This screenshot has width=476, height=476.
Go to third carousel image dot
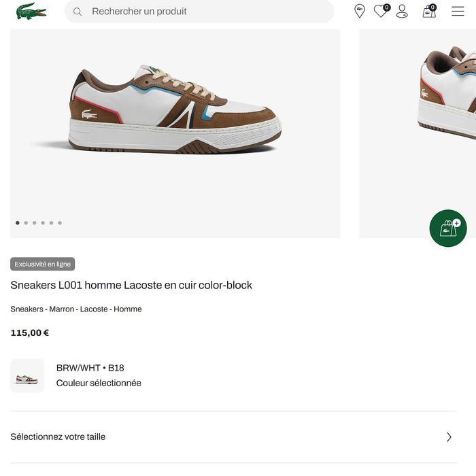[x=34, y=223]
